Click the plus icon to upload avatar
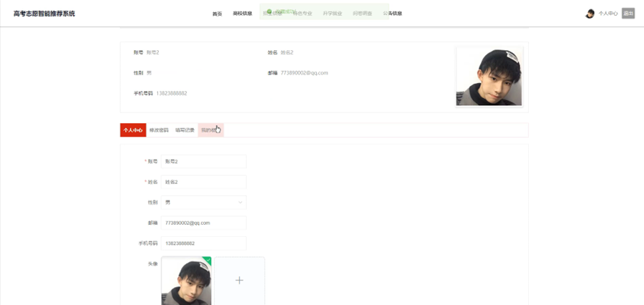The width and height of the screenshot is (644, 305). [240, 281]
